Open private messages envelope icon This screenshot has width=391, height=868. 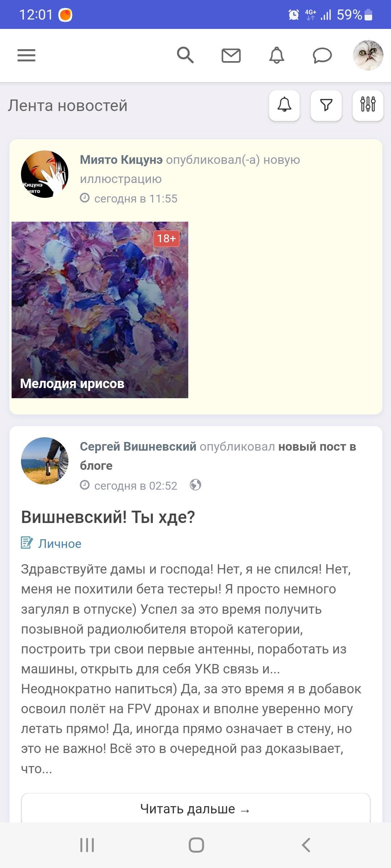tap(231, 56)
